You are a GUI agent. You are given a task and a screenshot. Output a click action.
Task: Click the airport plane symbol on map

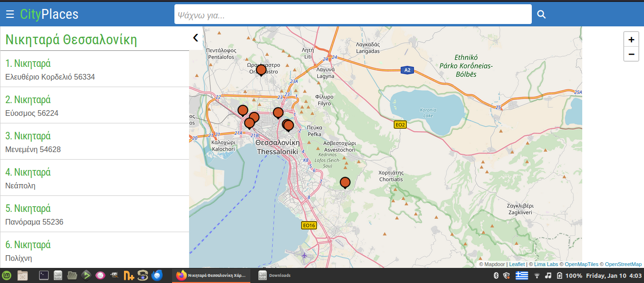(x=305, y=255)
